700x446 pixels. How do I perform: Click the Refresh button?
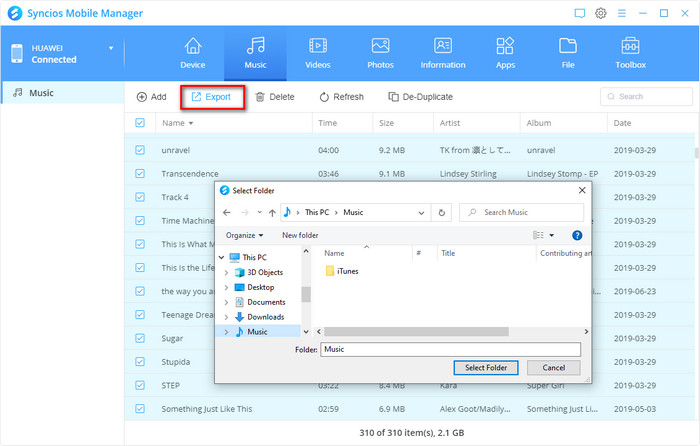click(342, 97)
